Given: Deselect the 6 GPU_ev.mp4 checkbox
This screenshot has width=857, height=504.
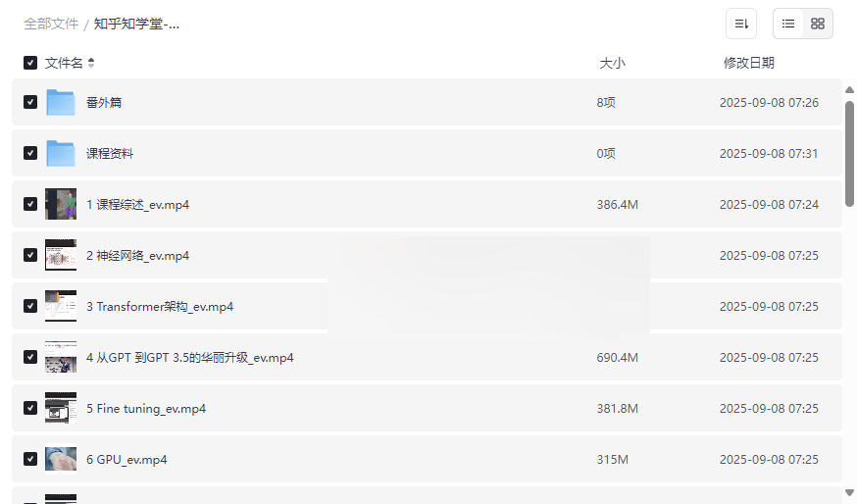Looking at the screenshot, I should pos(30,459).
